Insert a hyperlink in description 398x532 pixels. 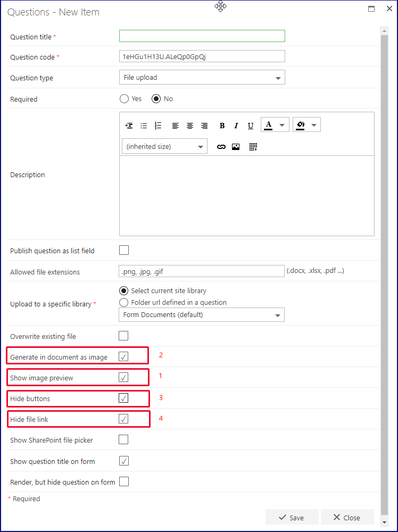click(221, 147)
